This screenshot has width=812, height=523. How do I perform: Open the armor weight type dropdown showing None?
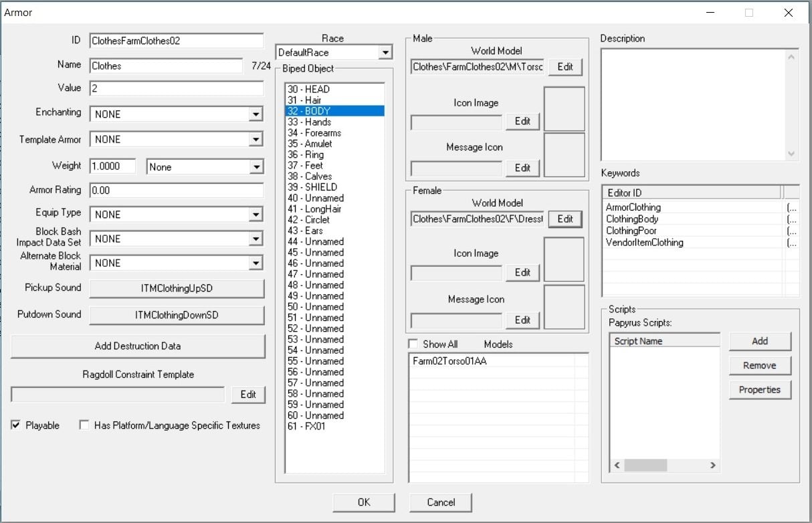[x=256, y=167]
